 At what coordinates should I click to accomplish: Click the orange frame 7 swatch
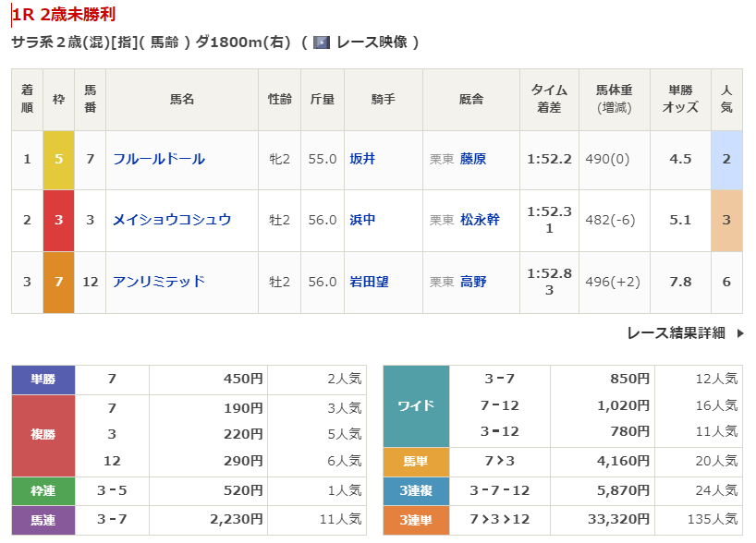point(58,282)
